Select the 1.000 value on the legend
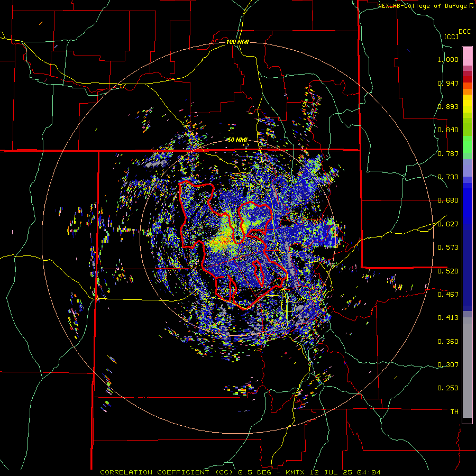Viewport: 476px width, 476px height. click(x=448, y=59)
